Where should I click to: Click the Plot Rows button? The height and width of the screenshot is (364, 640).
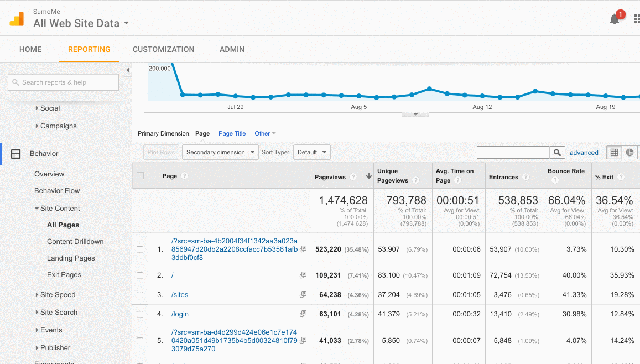pos(161,152)
